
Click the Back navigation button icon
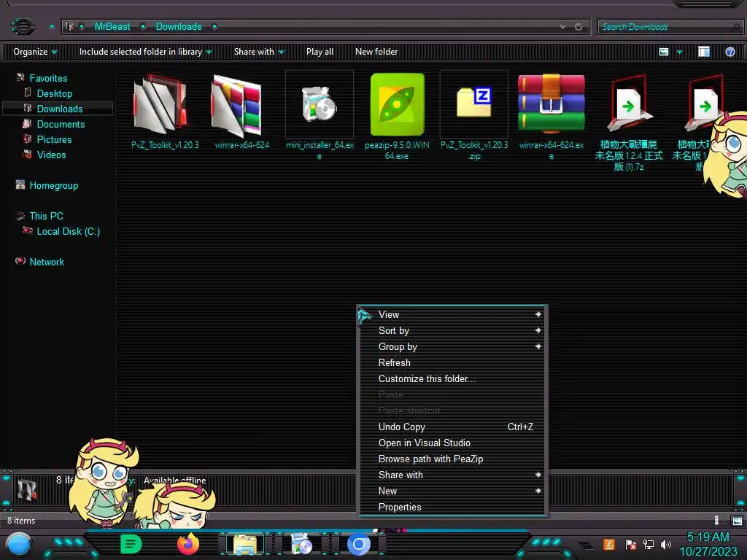click(x=23, y=26)
